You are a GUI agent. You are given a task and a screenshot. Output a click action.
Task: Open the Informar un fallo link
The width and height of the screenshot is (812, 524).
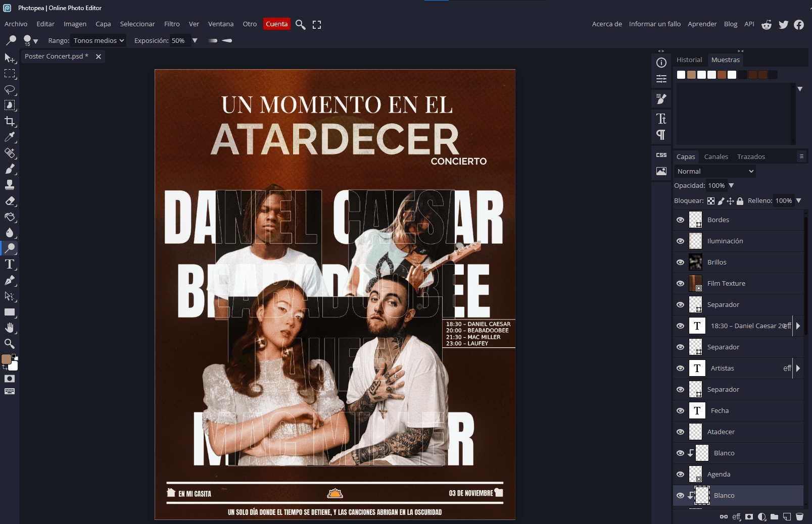[x=654, y=24]
